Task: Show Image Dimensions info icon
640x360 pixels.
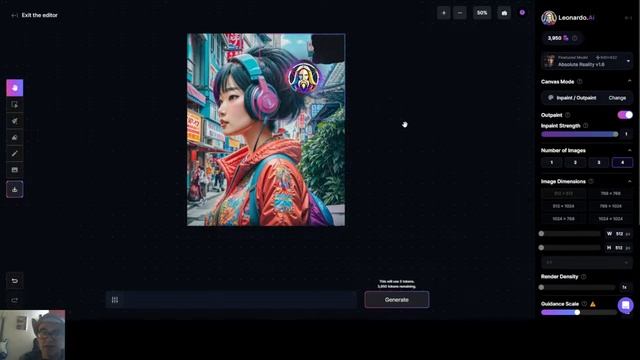Action: point(591,181)
